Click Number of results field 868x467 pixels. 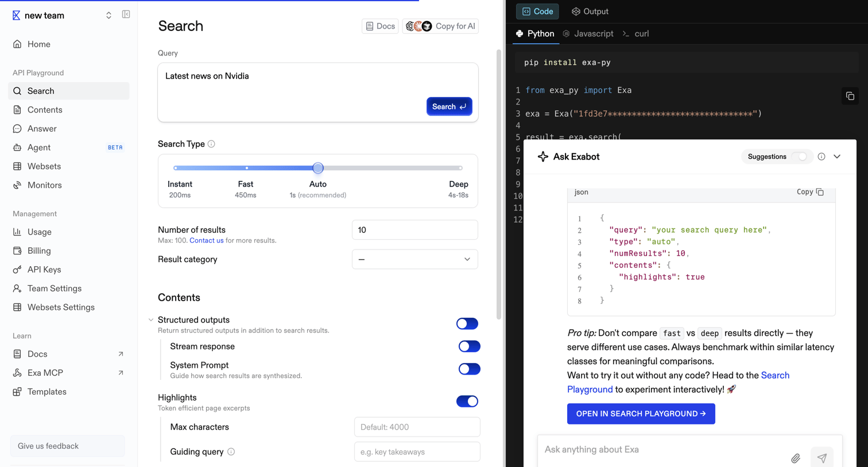[x=415, y=230]
